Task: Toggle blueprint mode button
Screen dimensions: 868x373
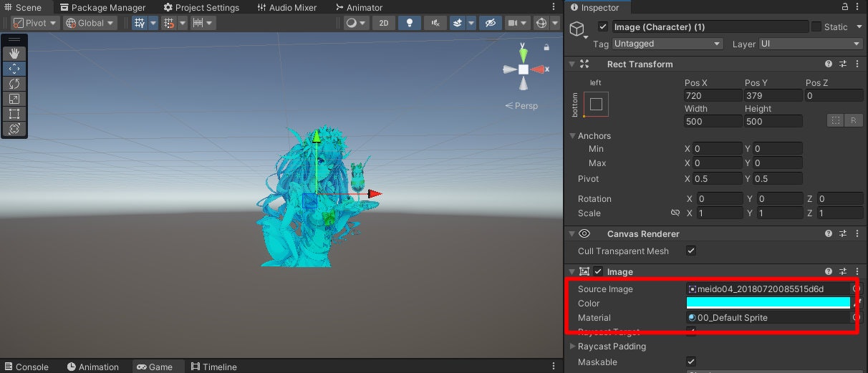Action: (836, 121)
